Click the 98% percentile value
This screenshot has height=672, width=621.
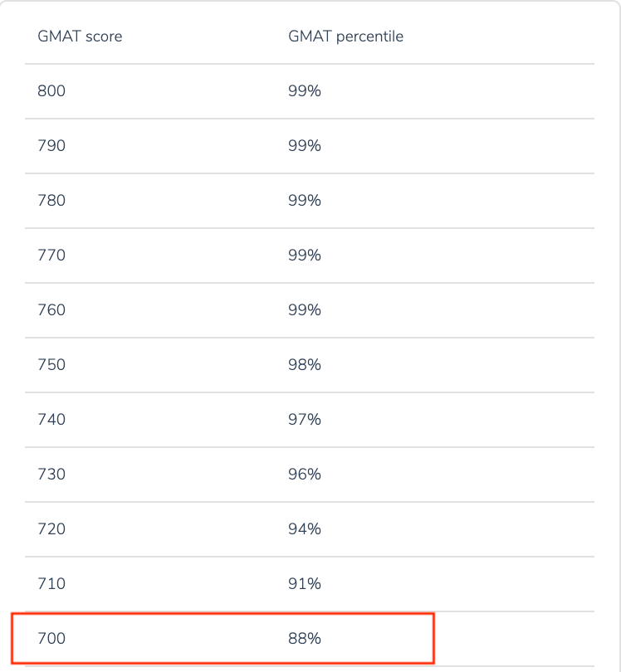[305, 365]
